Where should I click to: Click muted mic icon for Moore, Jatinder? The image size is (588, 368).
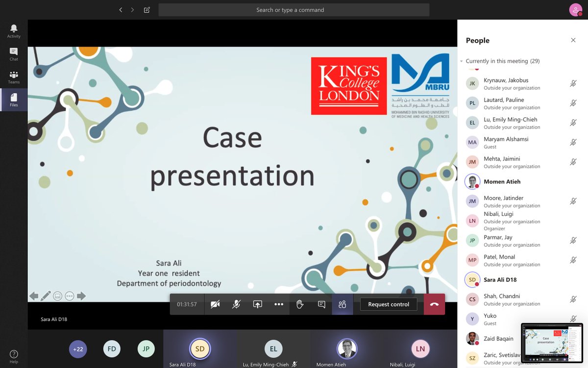tap(573, 201)
